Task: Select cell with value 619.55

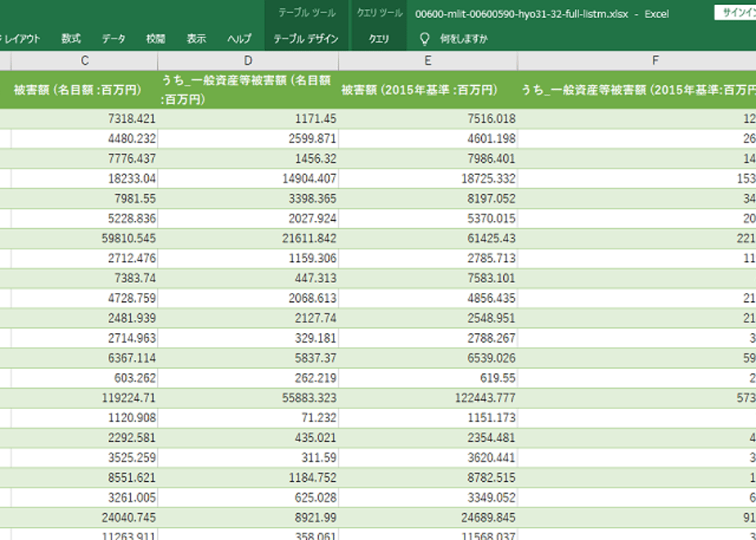Action: (x=428, y=378)
